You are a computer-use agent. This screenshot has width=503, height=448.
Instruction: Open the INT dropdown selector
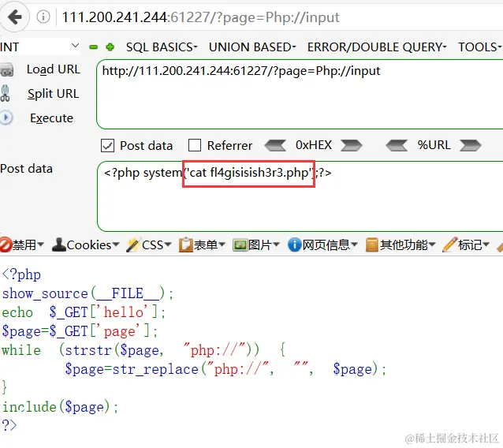click(39, 47)
